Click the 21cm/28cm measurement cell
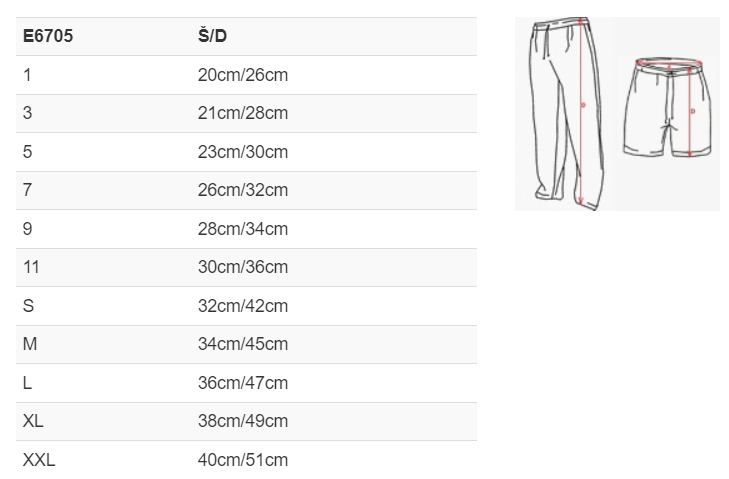 click(x=243, y=113)
